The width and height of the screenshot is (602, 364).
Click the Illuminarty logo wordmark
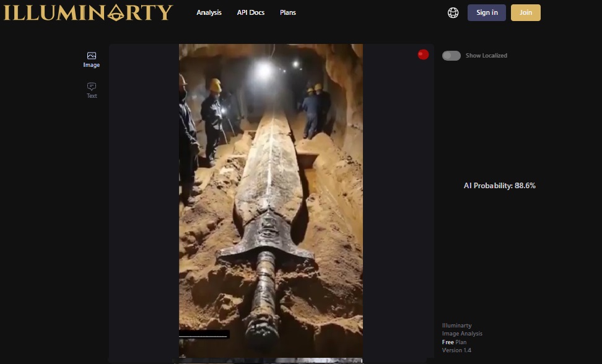(87, 13)
